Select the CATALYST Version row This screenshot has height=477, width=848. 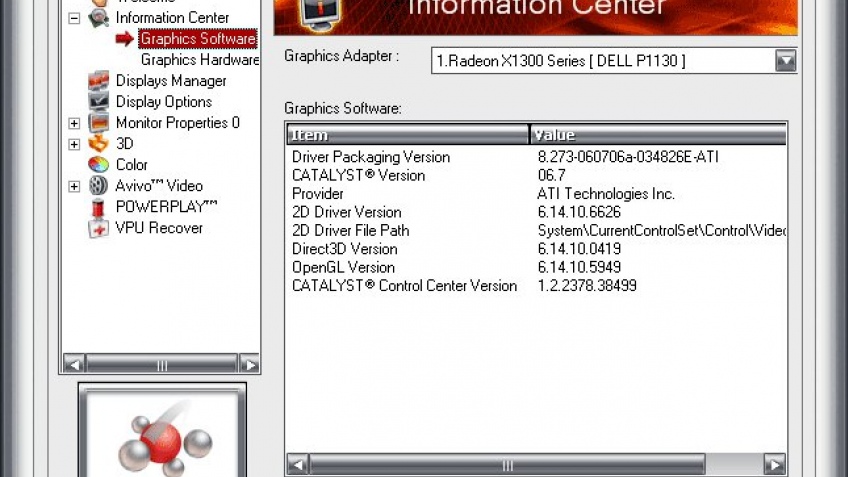tap(536, 175)
